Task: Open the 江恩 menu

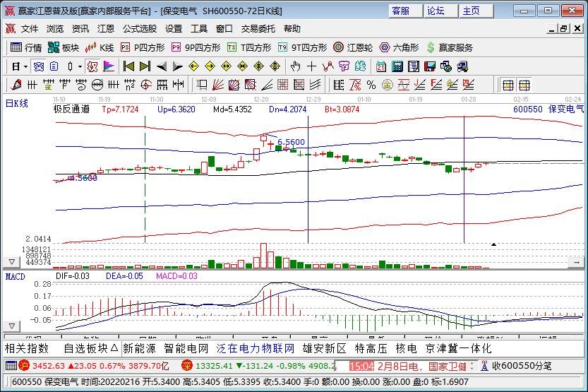Action: tap(106, 28)
